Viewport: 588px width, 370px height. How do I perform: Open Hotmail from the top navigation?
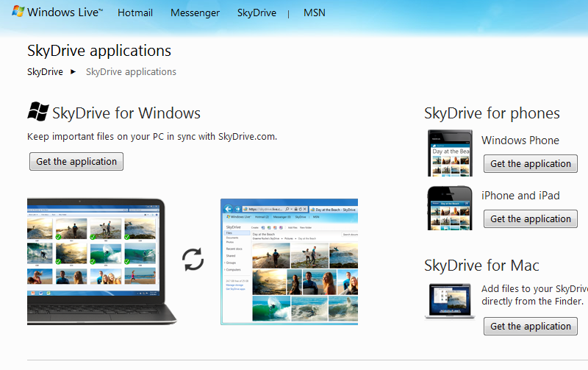point(135,13)
